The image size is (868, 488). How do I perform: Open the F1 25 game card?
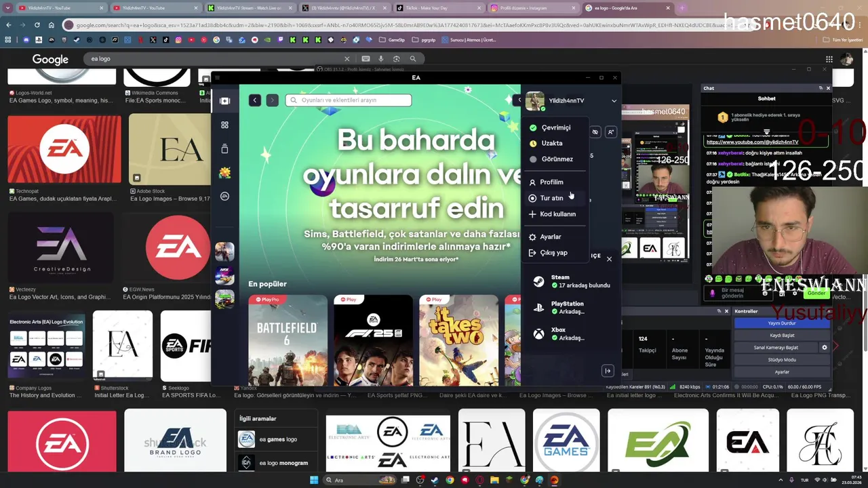(x=373, y=340)
